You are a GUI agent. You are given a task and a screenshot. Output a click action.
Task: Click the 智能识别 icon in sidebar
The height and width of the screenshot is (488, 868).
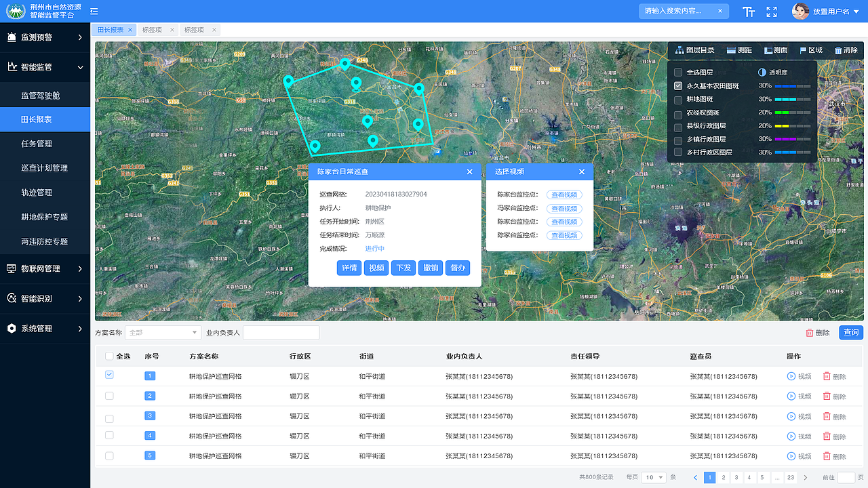click(x=12, y=298)
